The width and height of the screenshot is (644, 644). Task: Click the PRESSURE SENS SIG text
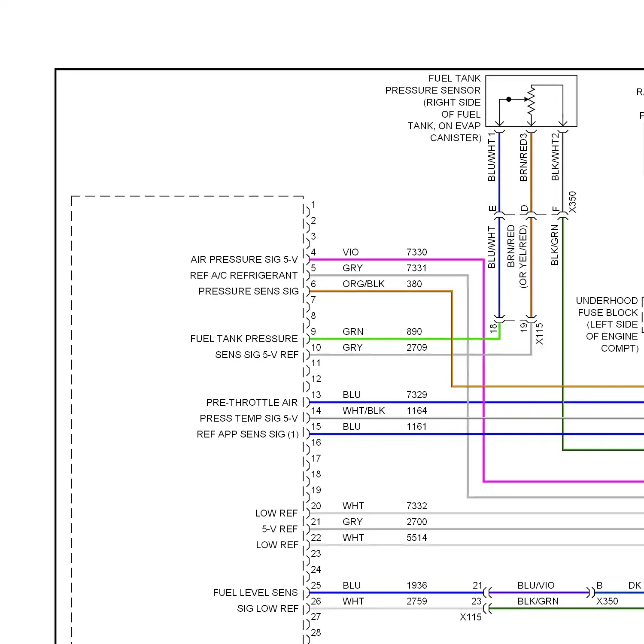coord(249,291)
